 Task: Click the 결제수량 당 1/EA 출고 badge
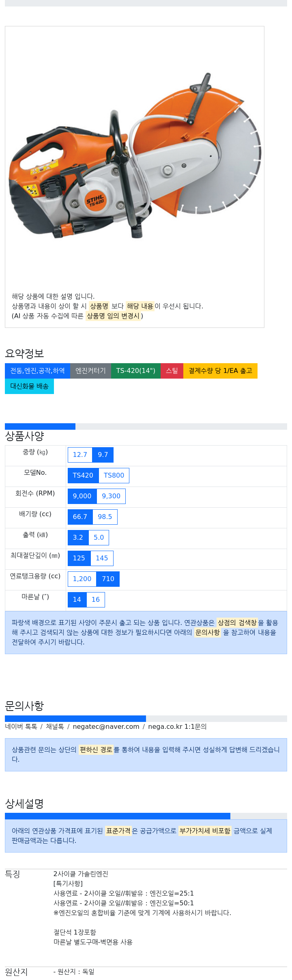tap(220, 371)
